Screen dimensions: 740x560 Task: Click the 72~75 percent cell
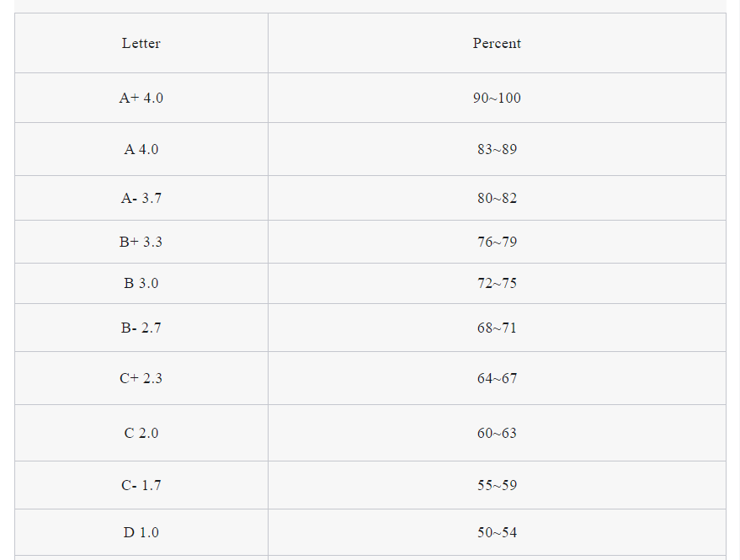(497, 283)
